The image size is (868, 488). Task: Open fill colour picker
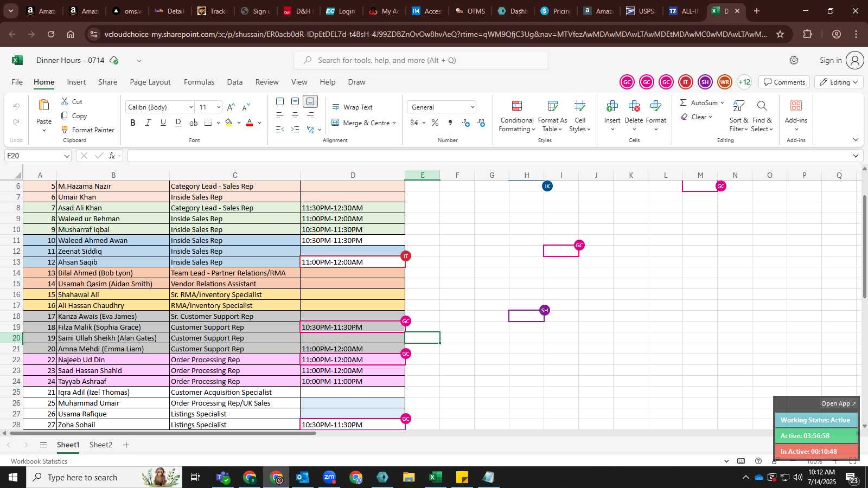[239, 123]
